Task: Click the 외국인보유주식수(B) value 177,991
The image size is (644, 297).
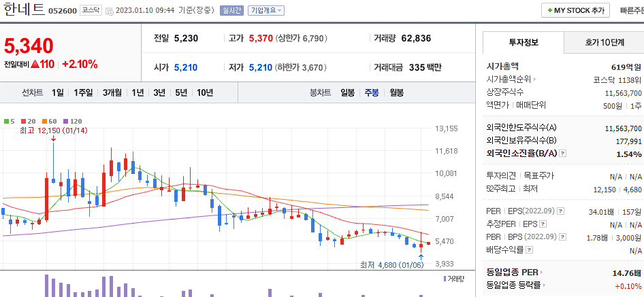Action: coord(629,141)
